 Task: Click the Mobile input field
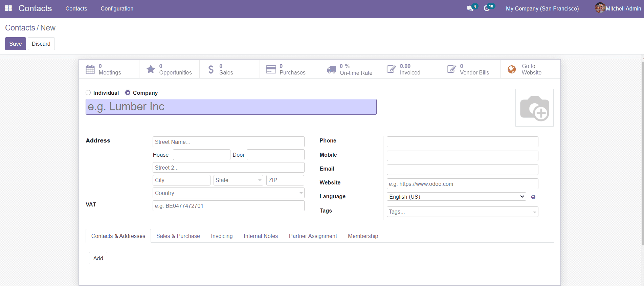pos(462,156)
